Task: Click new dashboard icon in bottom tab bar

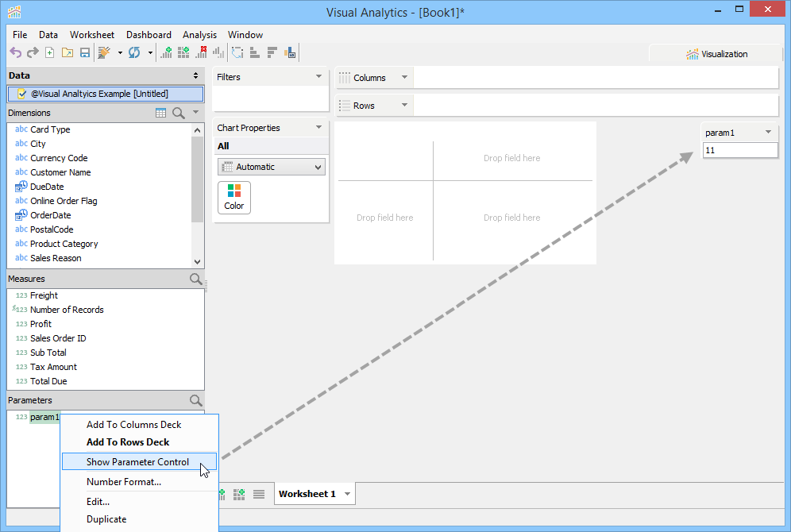Action: (x=239, y=494)
